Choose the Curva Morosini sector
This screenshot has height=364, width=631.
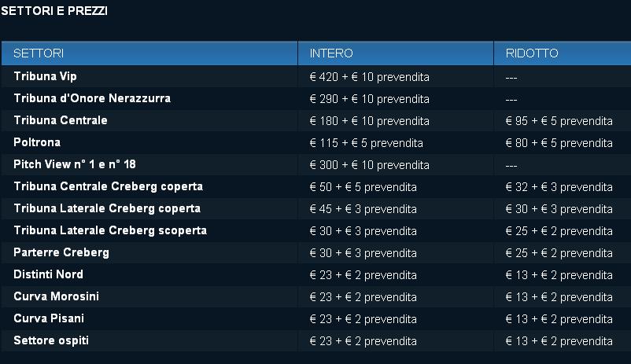click(x=56, y=296)
